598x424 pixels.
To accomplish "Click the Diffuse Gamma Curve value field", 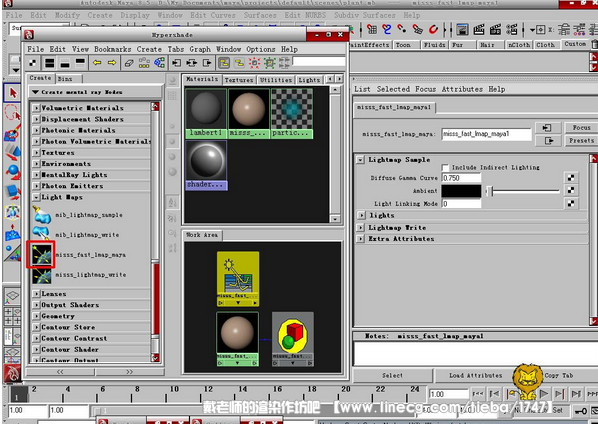I will tap(461, 178).
